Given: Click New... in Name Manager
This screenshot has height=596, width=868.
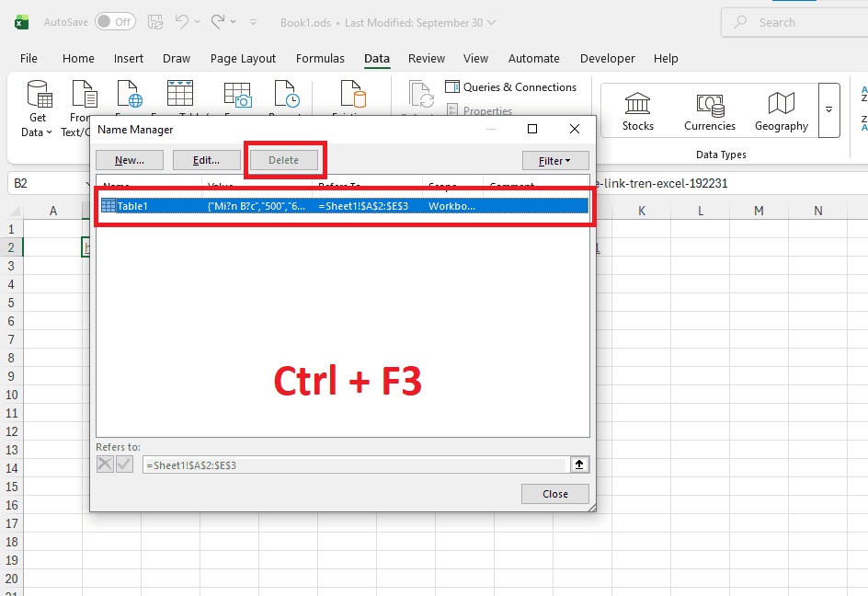Looking at the screenshot, I should click(x=130, y=160).
